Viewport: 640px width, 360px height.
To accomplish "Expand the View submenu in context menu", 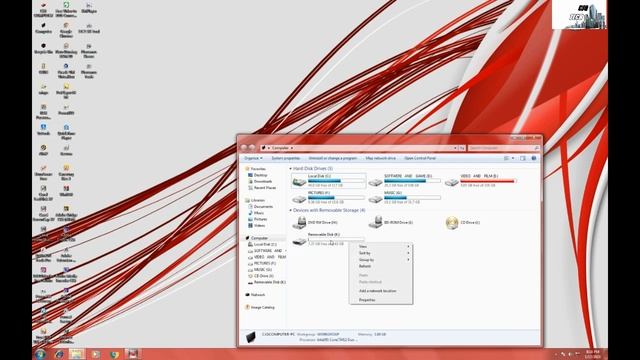I will [x=381, y=247].
